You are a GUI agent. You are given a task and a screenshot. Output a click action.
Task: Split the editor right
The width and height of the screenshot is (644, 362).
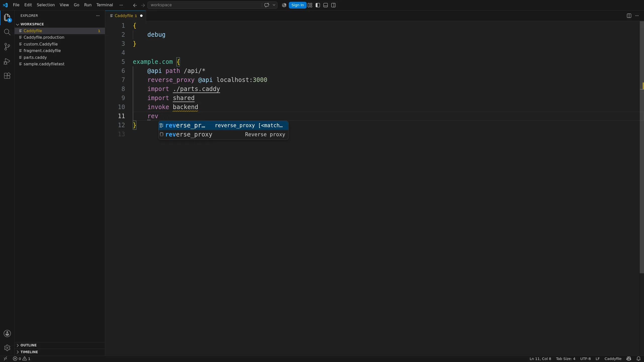click(x=629, y=16)
